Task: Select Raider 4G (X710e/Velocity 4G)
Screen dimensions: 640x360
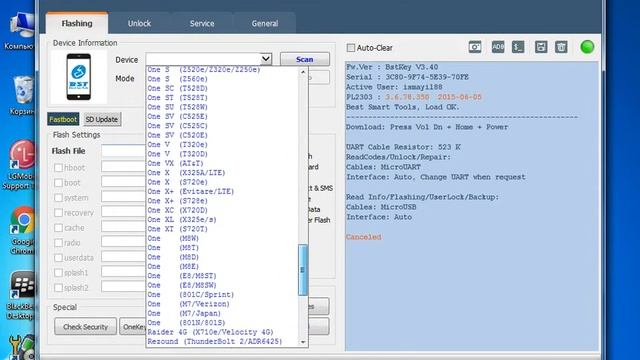Action: [x=222, y=332]
